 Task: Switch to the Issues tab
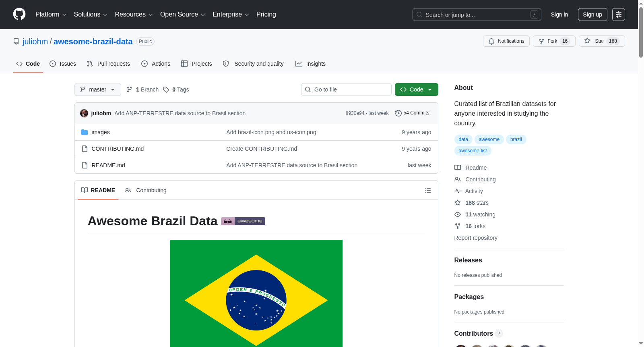(x=63, y=64)
